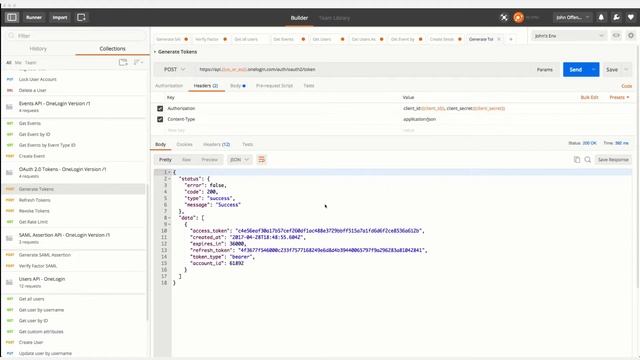Open the wrench settings icon

pyautogui.click(x=616, y=18)
